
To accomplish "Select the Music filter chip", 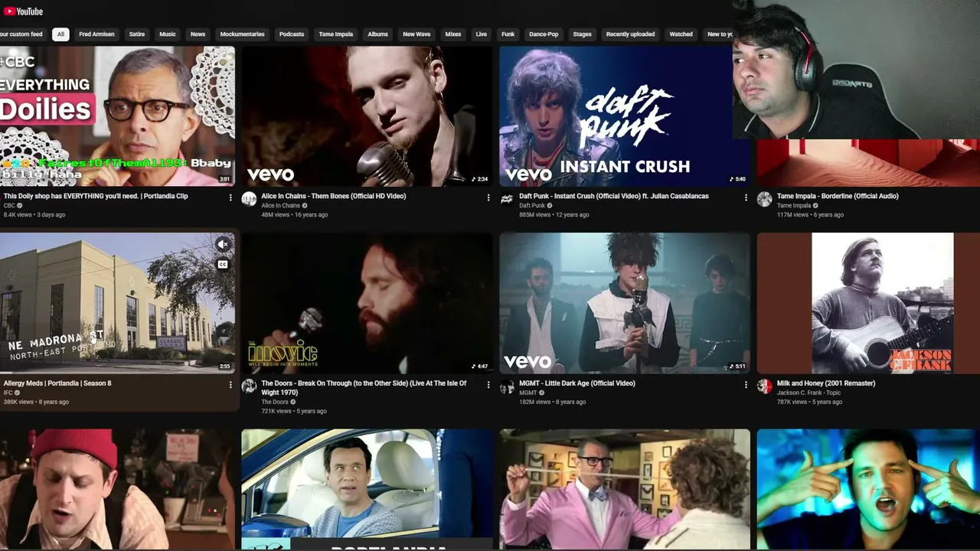I will point(168,34).
